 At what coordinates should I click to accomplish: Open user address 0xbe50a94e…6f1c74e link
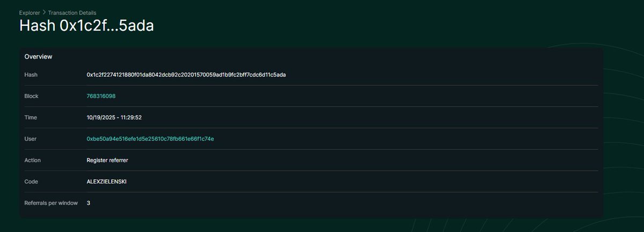150,139
